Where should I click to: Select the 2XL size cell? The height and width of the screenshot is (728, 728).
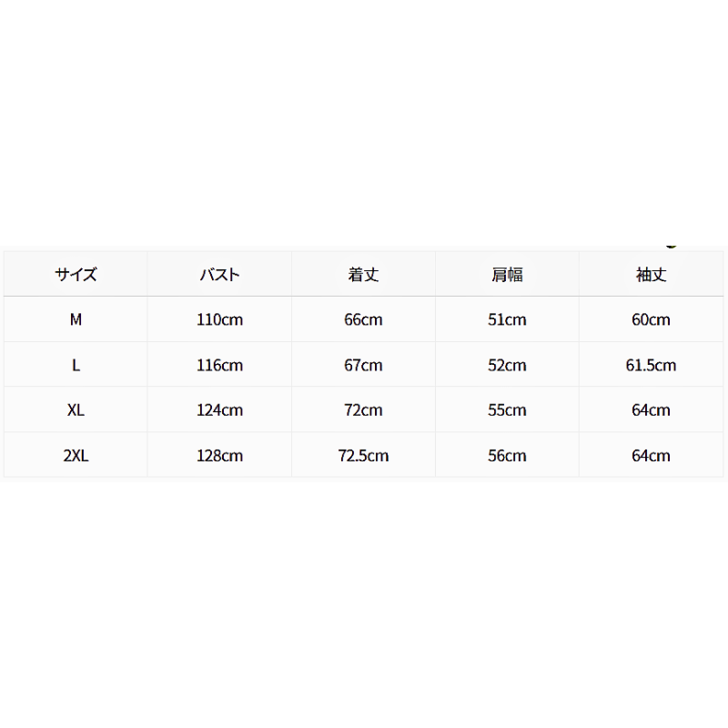tap(76, 456)
